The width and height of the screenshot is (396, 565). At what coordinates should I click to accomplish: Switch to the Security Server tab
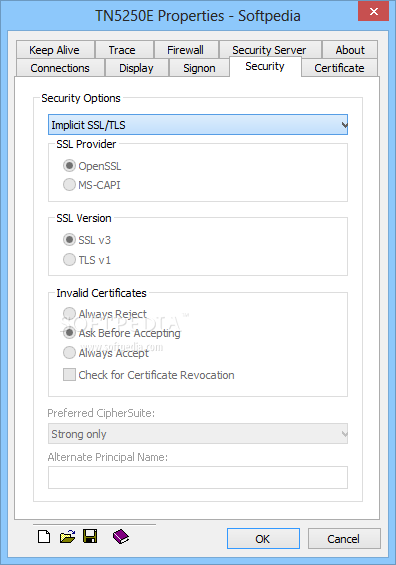[x=270, y=50]
